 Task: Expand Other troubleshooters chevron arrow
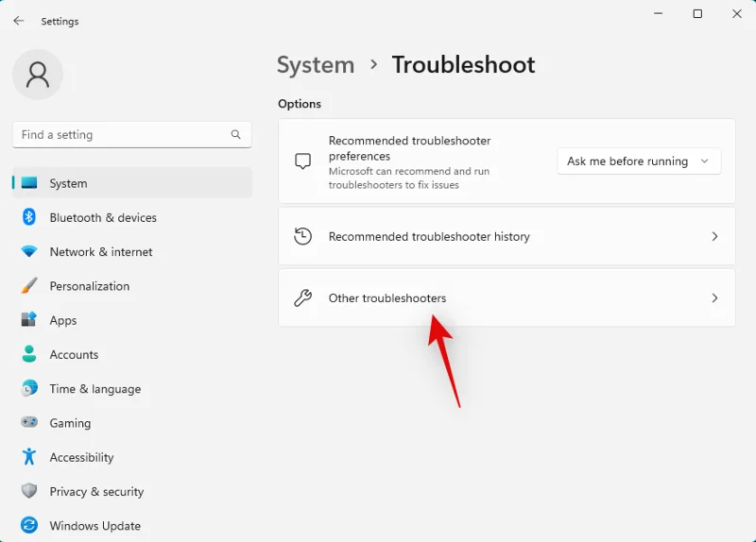click(x=714, y=298)
